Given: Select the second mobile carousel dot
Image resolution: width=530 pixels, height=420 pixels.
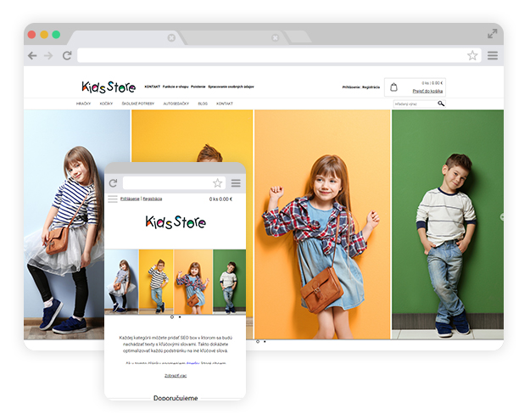Looking at the screenshot, I should point(179,317).
